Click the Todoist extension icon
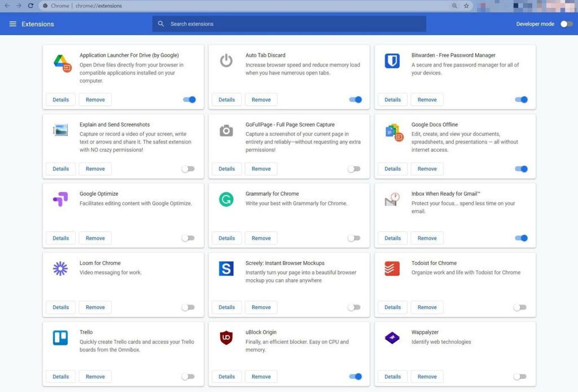The image size is (578, 392). tap(392, 269)
